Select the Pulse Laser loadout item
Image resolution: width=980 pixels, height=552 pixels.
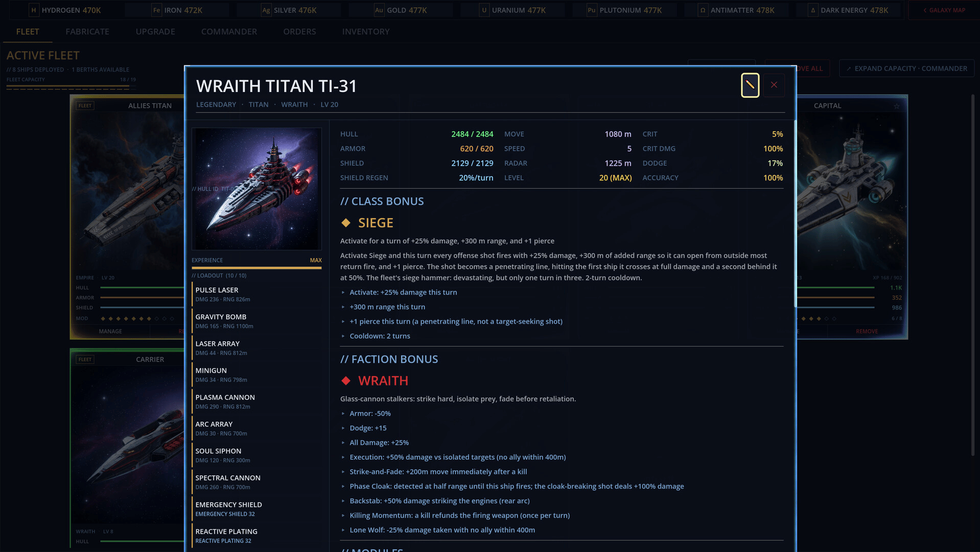[256, 294]
